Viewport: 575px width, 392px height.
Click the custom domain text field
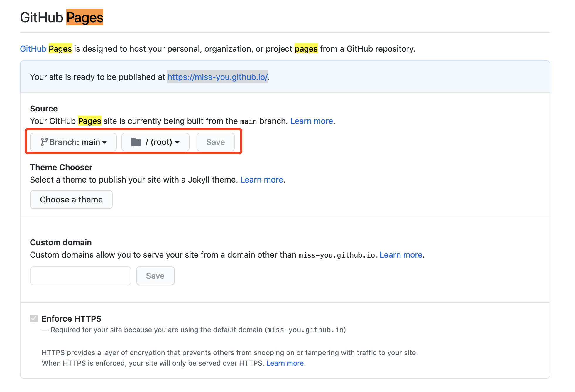(x=81, y=276)
